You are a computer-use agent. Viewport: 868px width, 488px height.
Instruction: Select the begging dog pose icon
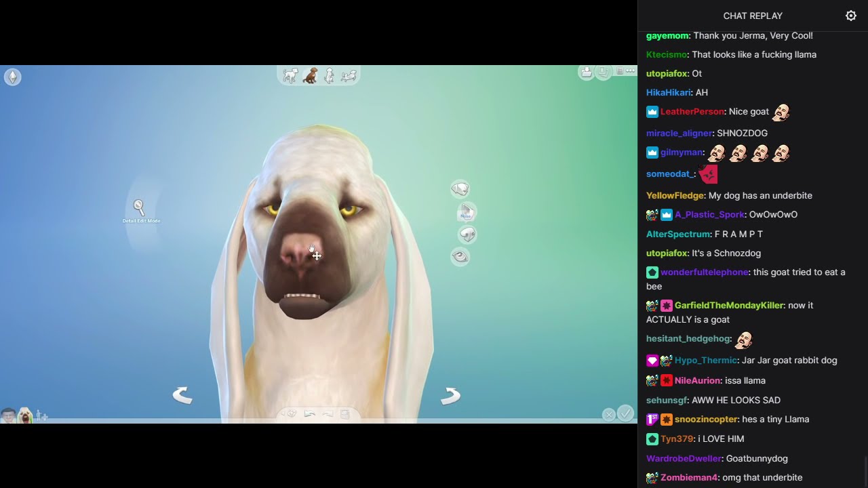click(330, 75)
